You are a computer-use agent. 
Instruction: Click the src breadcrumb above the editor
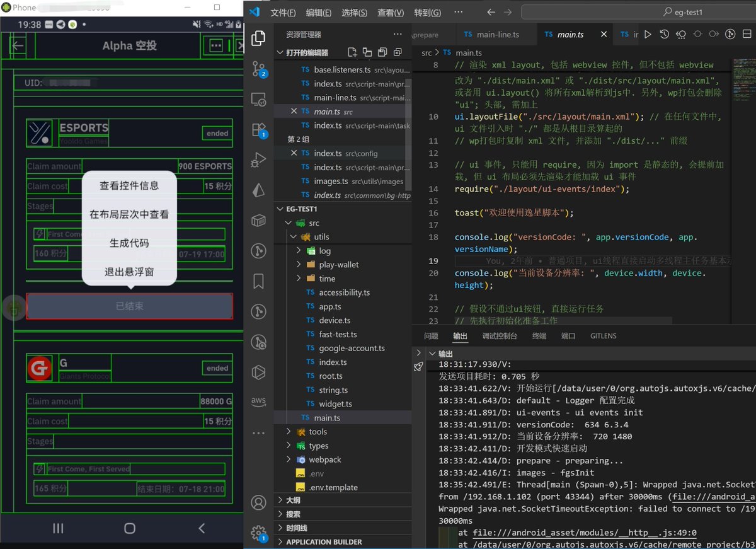click(x=427, y=53)
